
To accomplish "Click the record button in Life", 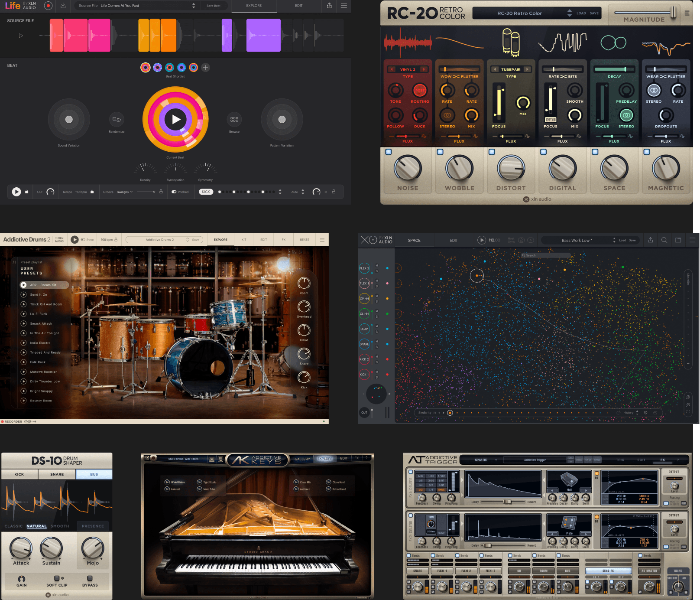I will (x=48, y=6).
